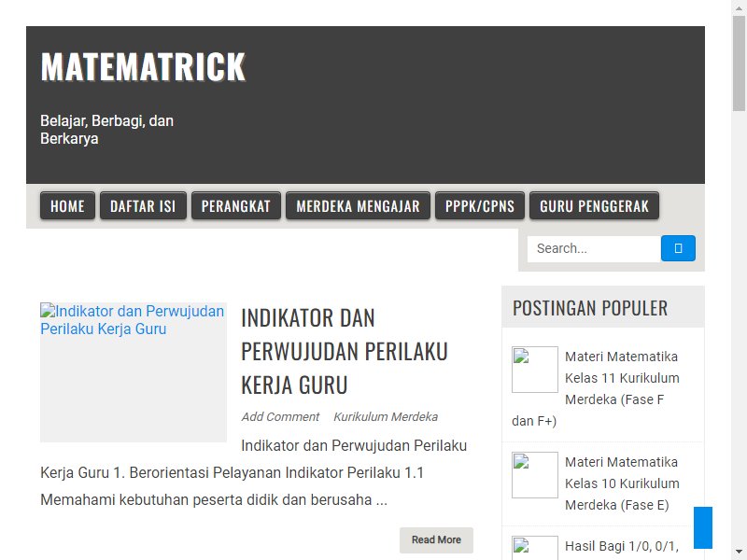Open thumbnail of Materi Matematika Kelas 11
Image resolution: width=747 pixels, height=560 pixels.
[534, 370]
